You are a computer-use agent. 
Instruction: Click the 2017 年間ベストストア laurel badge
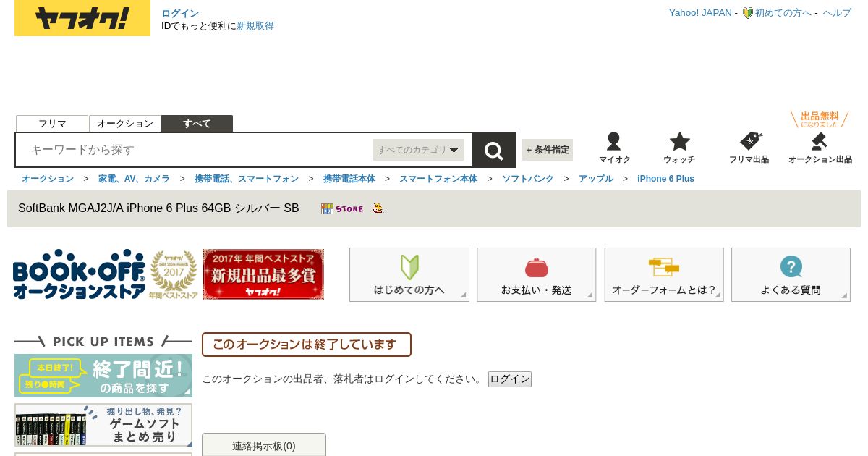pos(174,275)
